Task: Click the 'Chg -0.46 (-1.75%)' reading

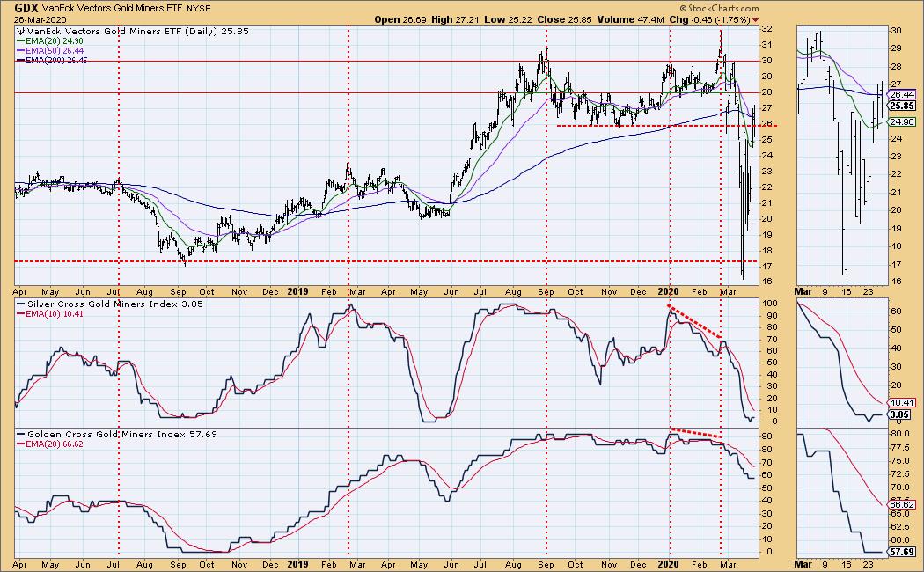Action: click(x=709, y=19)
